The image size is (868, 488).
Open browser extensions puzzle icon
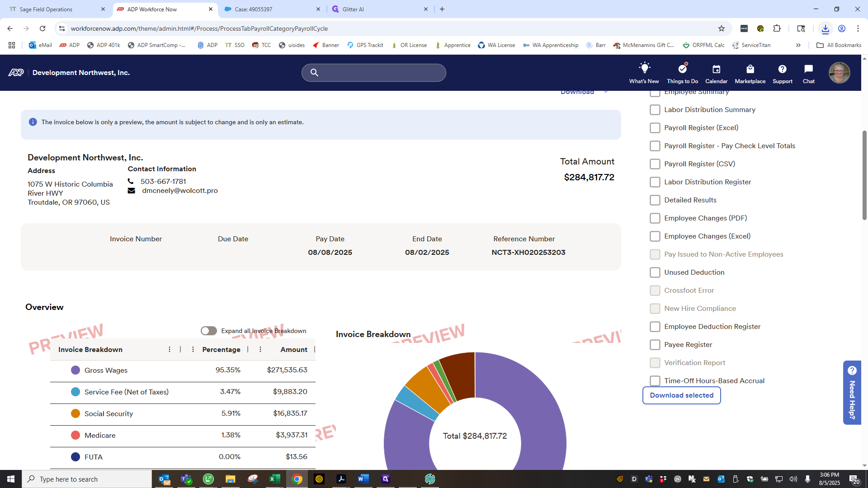777,28
